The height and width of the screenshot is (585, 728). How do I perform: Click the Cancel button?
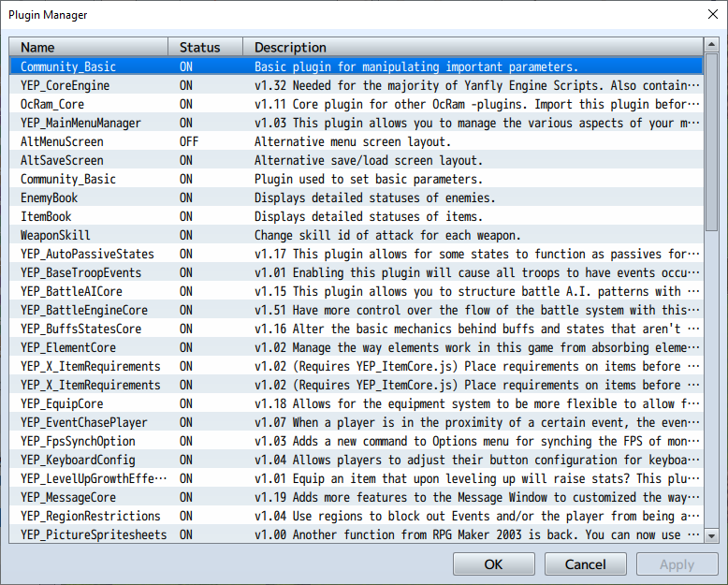click(585, 564)
